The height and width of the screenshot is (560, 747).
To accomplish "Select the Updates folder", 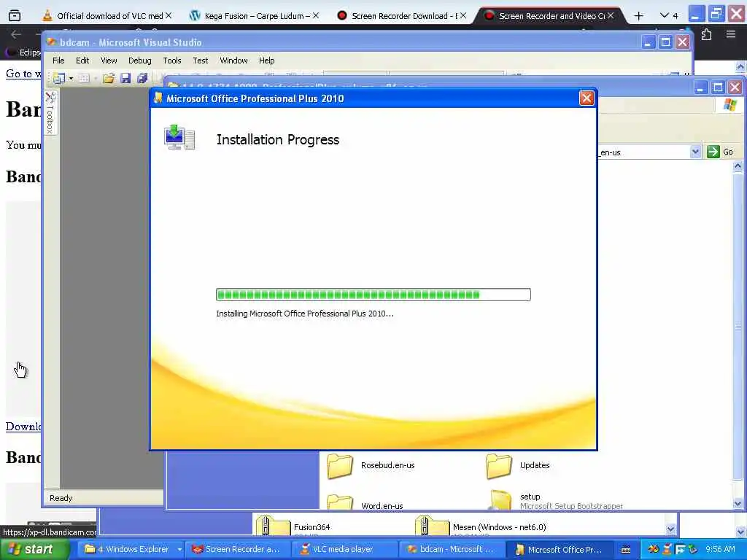I will 517,466.
